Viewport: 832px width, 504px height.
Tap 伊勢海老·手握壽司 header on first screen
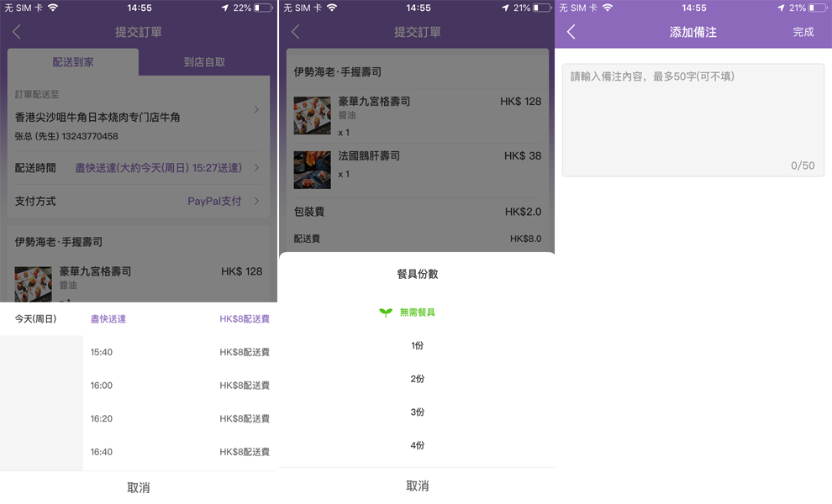(58, 242)
